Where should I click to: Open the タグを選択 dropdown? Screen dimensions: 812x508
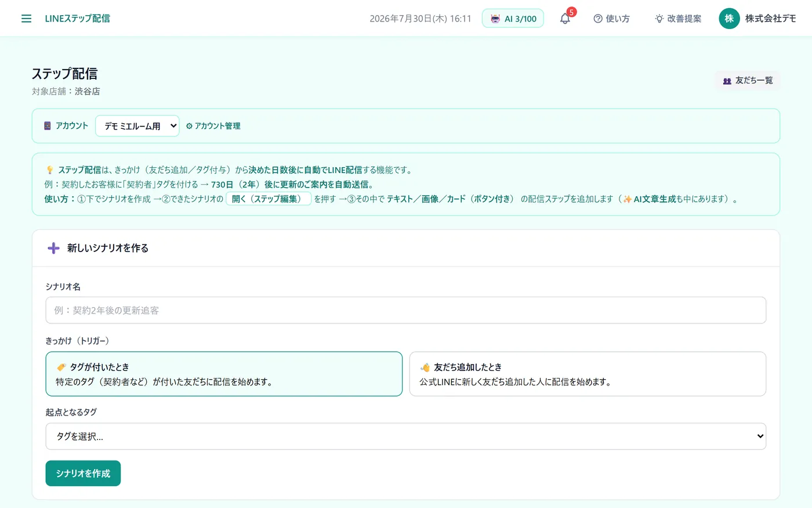(x=406, y=436)
